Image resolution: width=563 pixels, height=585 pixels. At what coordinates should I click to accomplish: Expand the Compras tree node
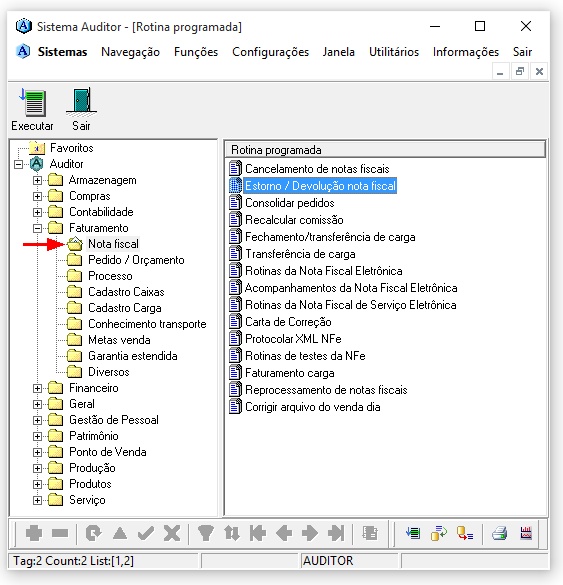pyautogui.click(x=37, y=196)
